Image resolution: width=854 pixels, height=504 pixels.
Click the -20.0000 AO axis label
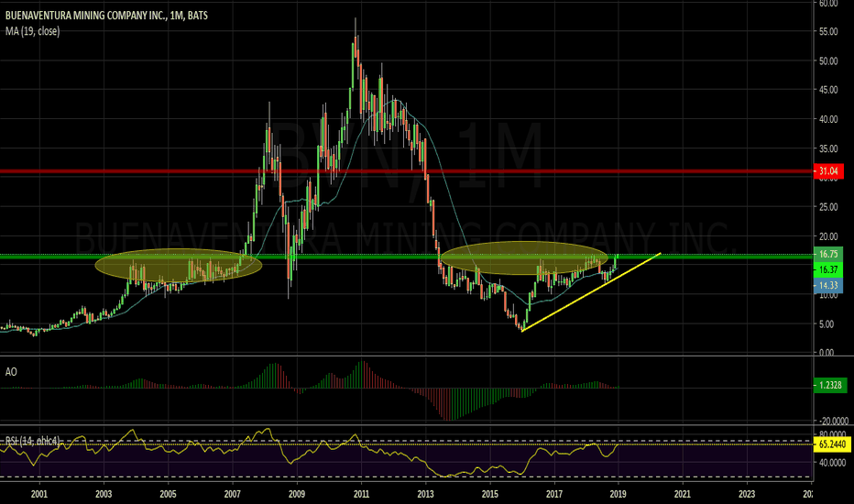[832, 421]
